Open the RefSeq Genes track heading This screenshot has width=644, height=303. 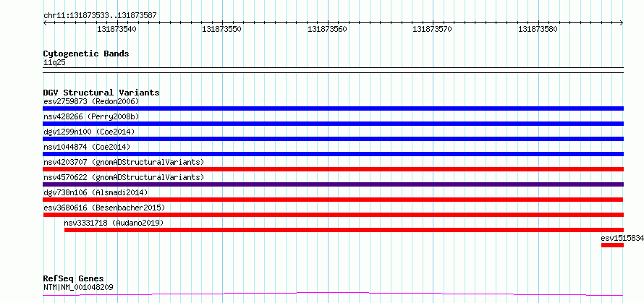coord(73,279)
